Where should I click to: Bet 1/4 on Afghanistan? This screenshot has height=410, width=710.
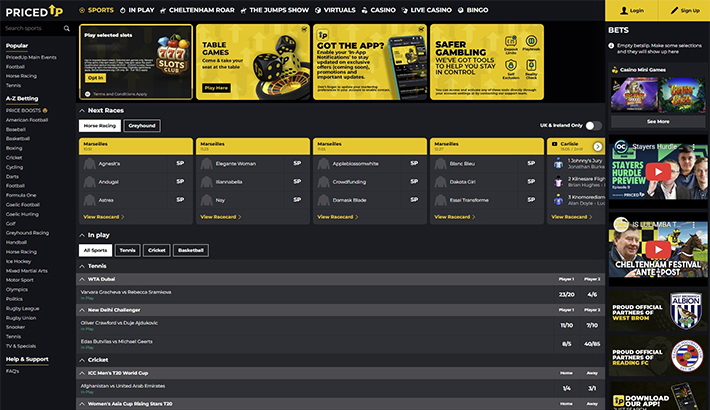tap(566, 388)
